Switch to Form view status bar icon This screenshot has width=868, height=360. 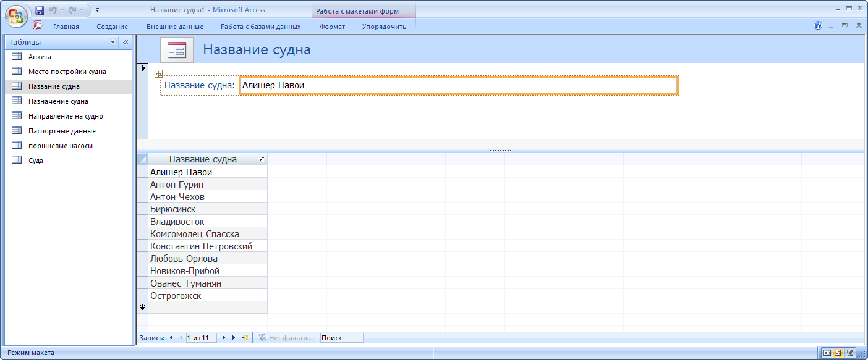[827, 353]
